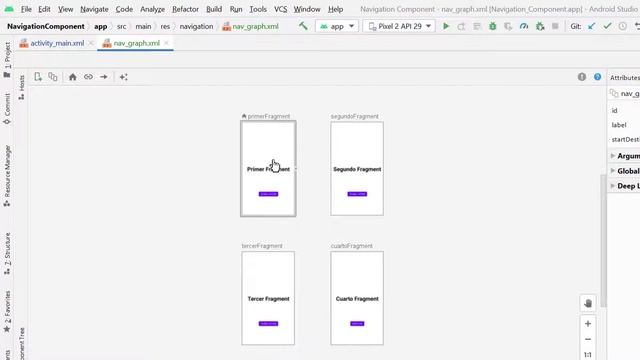Select the nav_graph.xml tab

136,43
